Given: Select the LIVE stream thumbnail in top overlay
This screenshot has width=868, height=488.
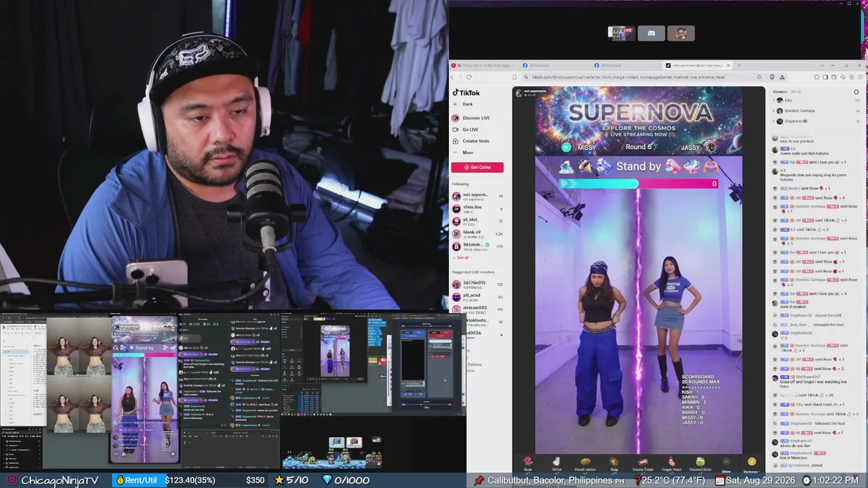Looking at the screenshot, I should (x=621, y=33).
